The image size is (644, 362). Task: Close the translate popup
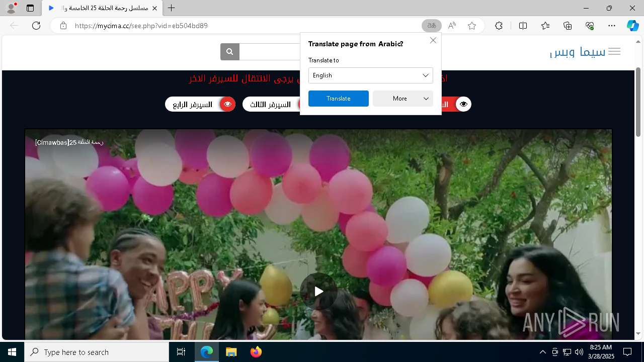pos(433,40)
